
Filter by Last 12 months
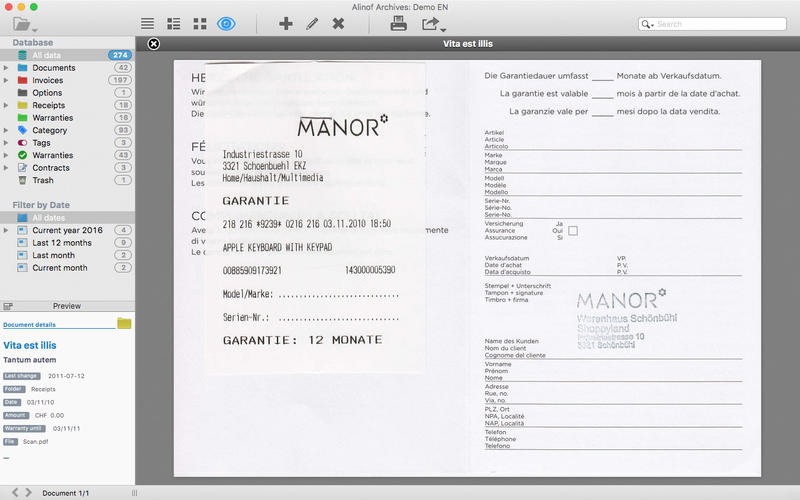pyautogui.click(x=62, y=243)
